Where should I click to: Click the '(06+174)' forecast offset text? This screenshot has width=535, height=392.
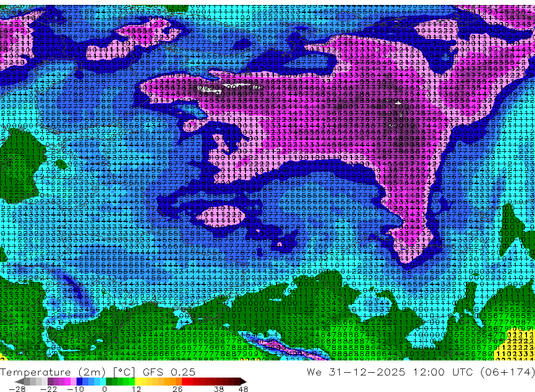508,372
